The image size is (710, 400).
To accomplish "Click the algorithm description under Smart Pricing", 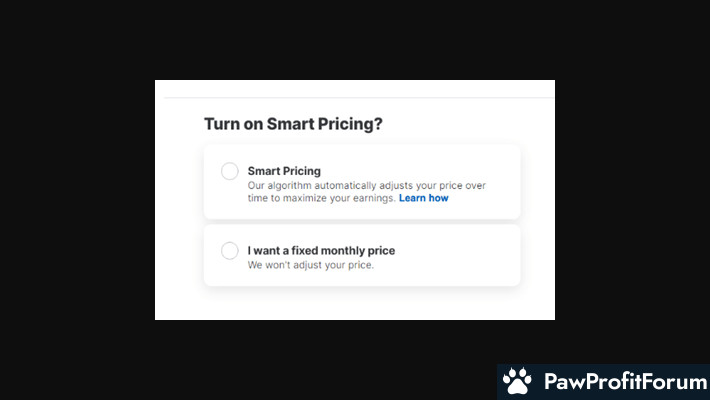I will tap(366, 185).
